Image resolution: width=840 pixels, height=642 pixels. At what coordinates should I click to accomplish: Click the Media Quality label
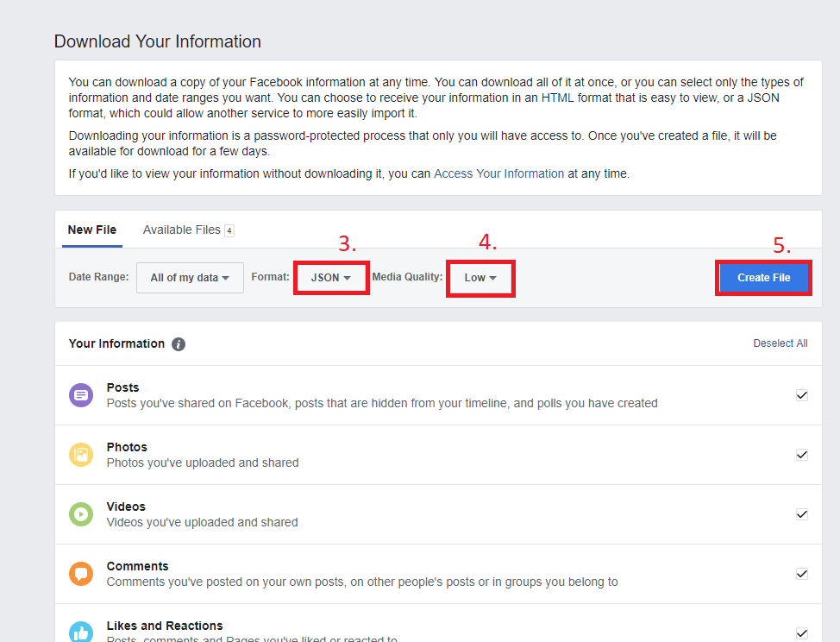407,276
